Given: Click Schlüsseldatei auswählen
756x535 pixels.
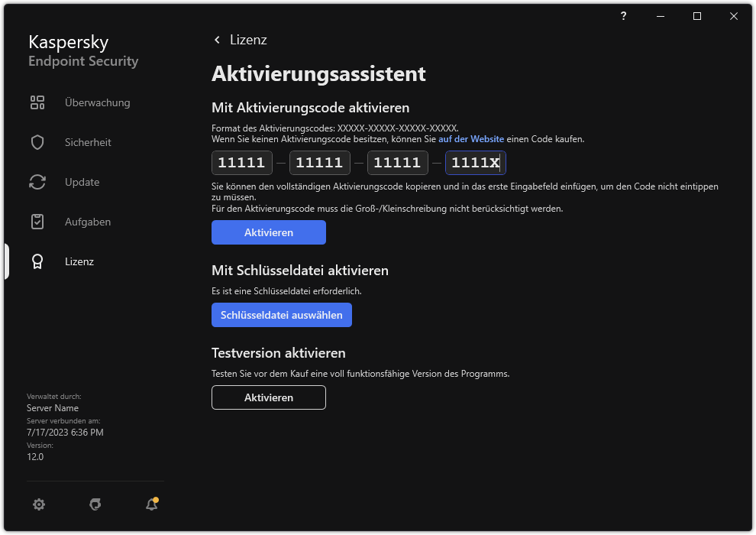Looking at the screenshot, I should click(281, 315).
